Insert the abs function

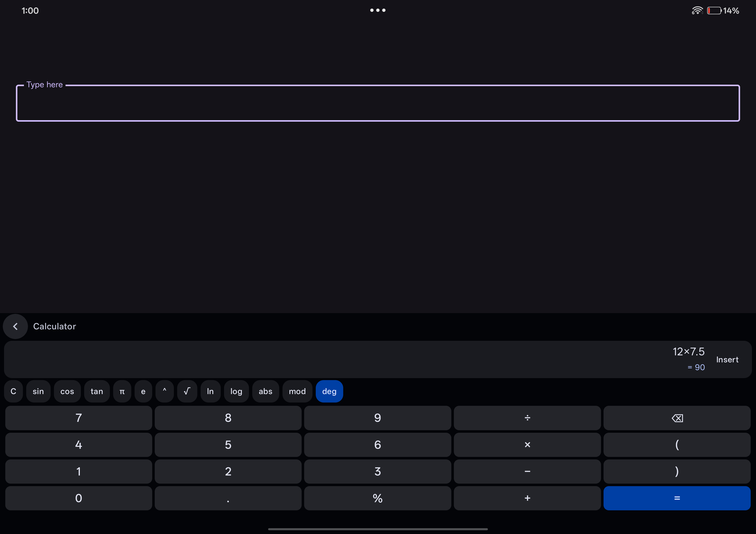[266, 391]
